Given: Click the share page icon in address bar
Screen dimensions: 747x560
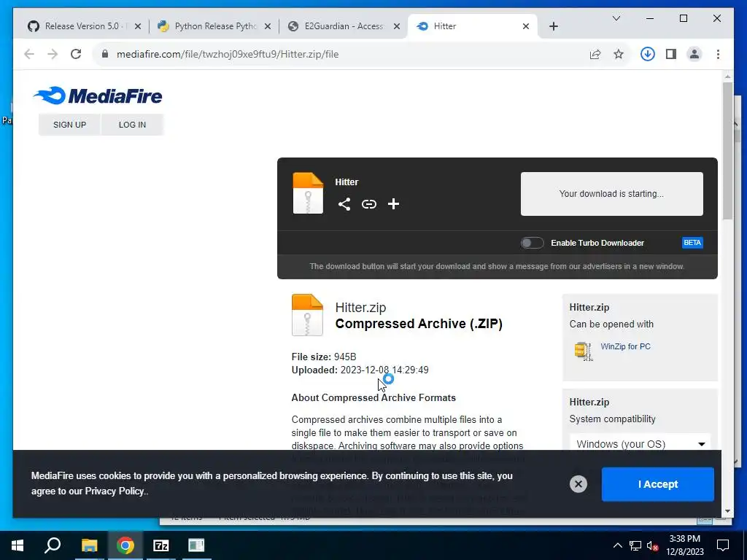Looking at the screenshot, I should tap(595, 54).
